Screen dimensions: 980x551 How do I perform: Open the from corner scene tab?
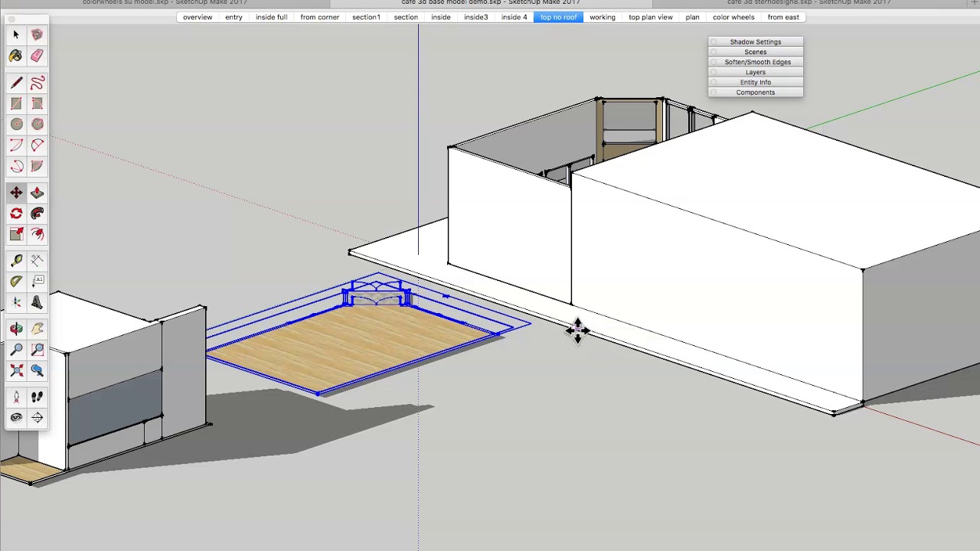coord(319,17)
